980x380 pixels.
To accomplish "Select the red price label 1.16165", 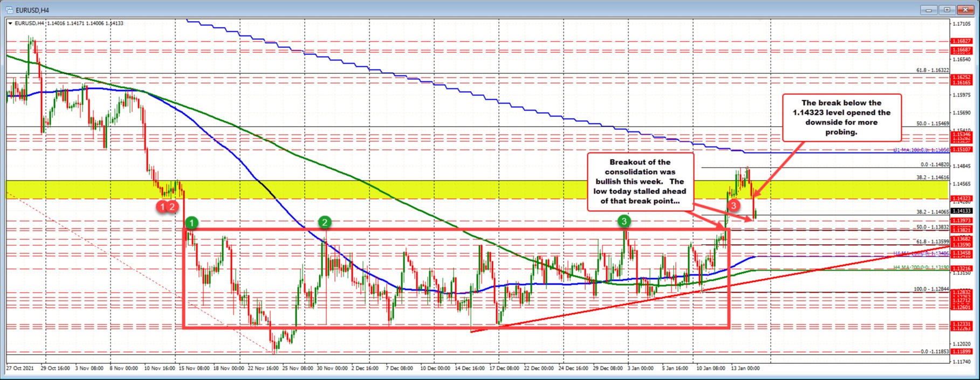I will pos(961,82).
